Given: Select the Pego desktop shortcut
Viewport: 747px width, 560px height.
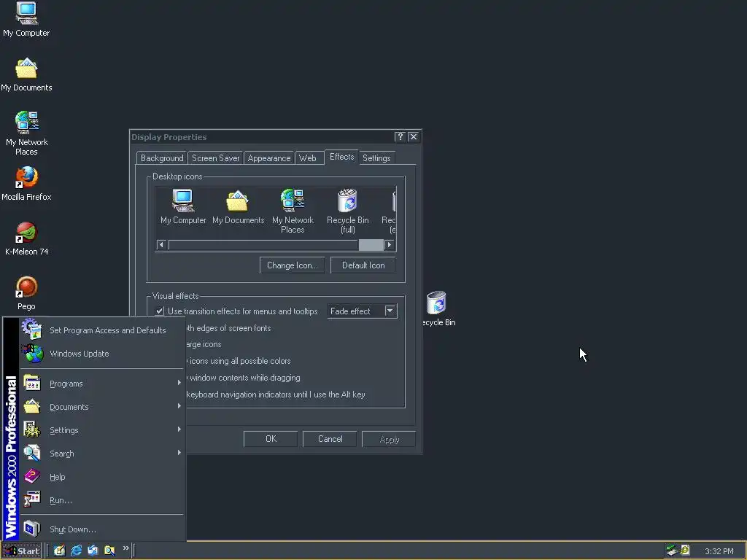Looking at the screenshot, I should 26,293.
